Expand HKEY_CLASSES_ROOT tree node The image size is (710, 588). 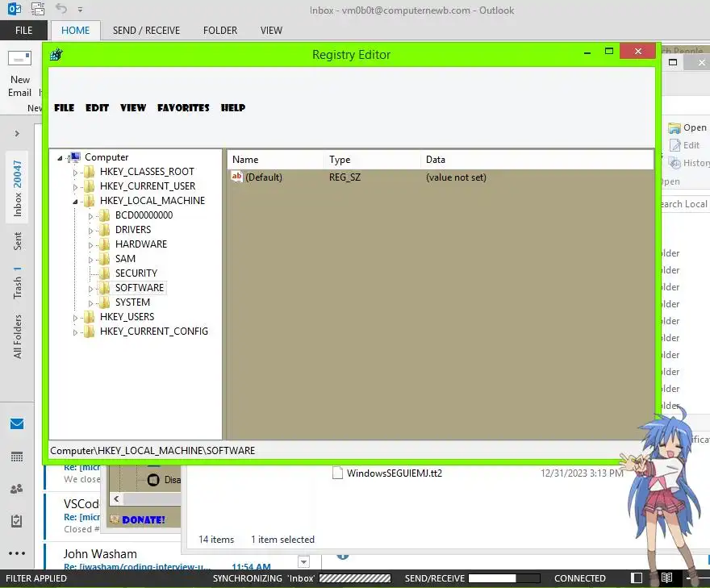click(75, 173)
